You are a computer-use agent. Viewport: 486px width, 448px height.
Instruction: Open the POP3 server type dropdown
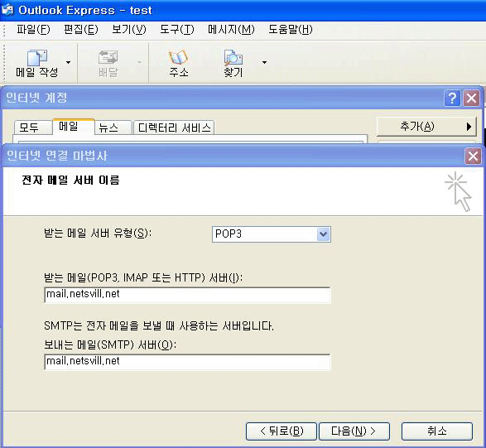point(323,234)
